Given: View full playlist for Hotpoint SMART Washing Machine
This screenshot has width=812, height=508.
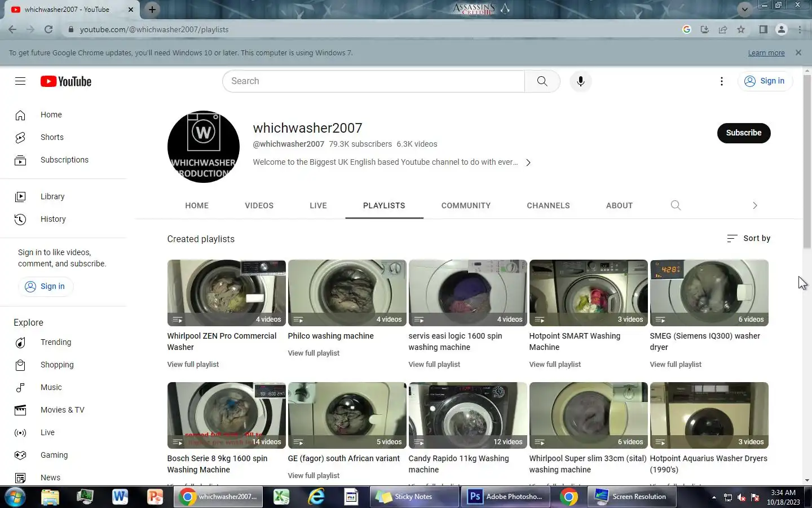Looking at the screenshot, I should (x=555, y=365).
